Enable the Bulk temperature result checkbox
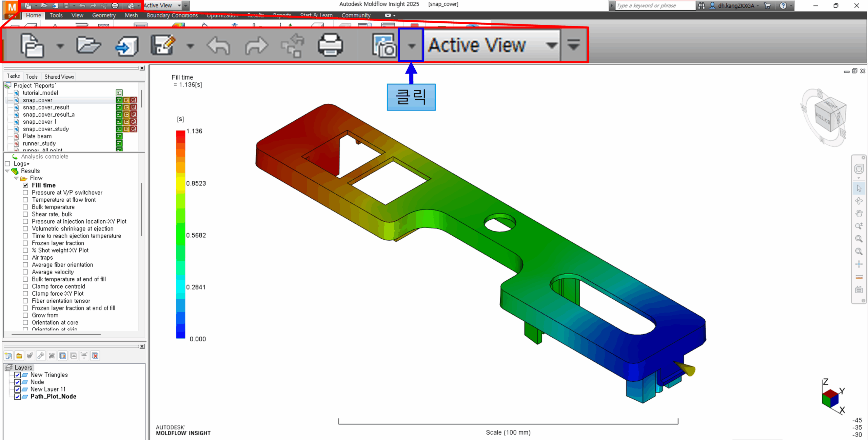The height and width of the screenshot is (440, 868). pyautogui.click(x=25, y=207)
